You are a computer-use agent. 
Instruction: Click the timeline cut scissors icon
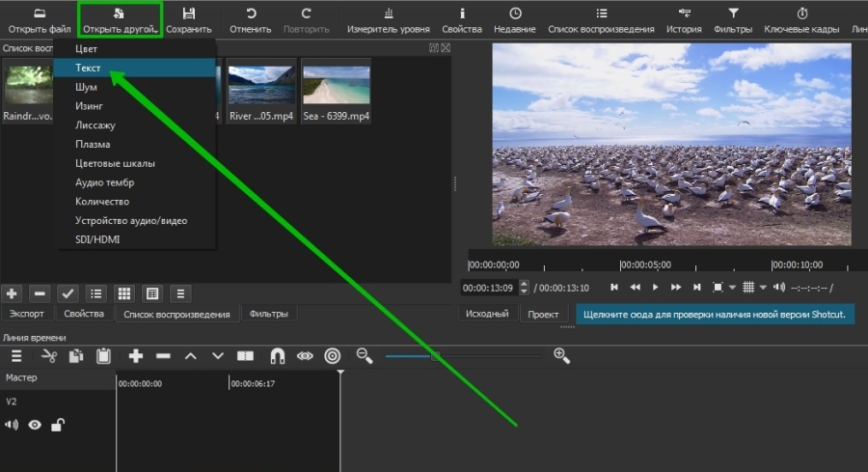[x=50, y=356]
